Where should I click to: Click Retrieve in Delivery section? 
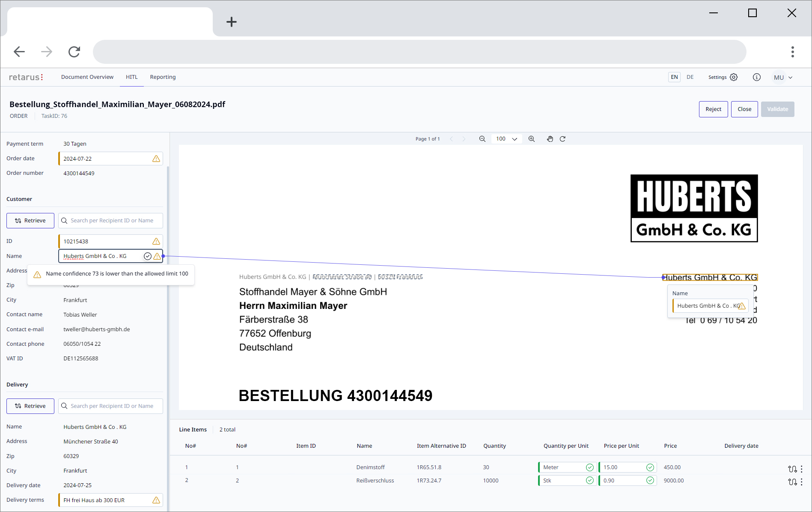[30, 406]
